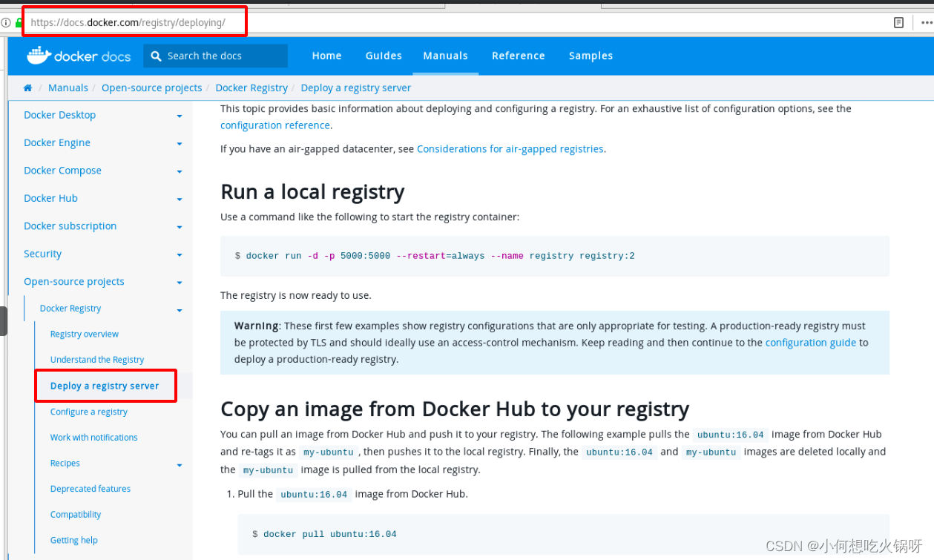
Task: Click the Docker docs whale logo
Action: [x=79, y=56]
